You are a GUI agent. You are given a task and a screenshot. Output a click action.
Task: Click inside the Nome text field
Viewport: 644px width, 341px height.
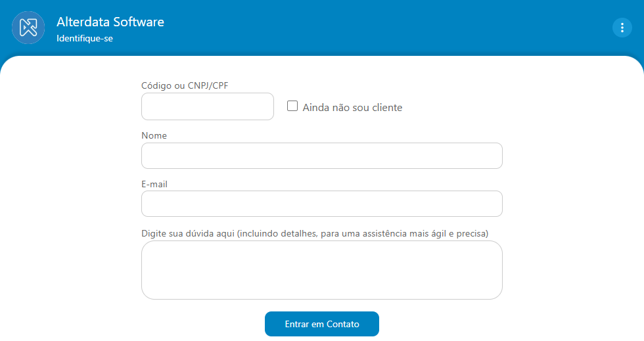pyautogui.click(x=322, y=156)
